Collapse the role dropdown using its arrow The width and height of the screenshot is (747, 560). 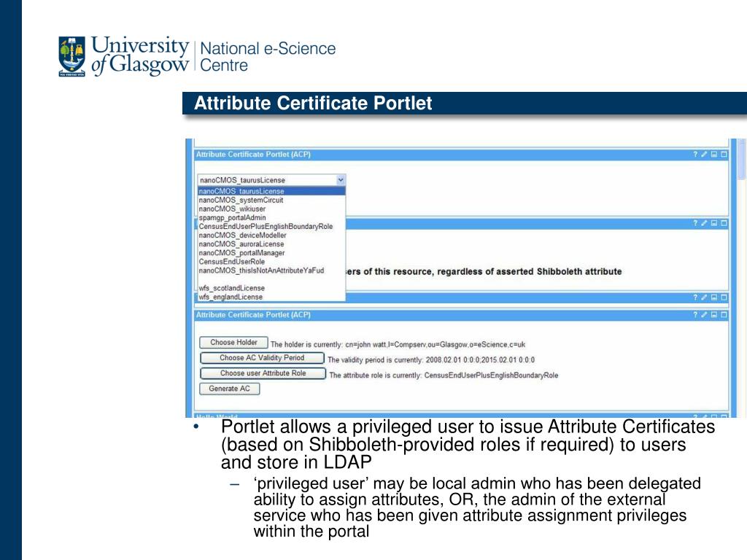pyautogui.click(x=341, y=180)
